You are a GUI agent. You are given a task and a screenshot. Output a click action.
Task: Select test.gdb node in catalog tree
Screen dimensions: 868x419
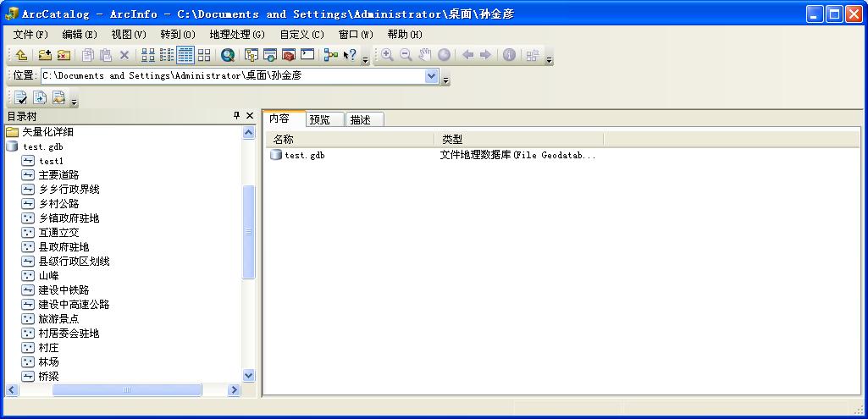click(x=35, y=146)
